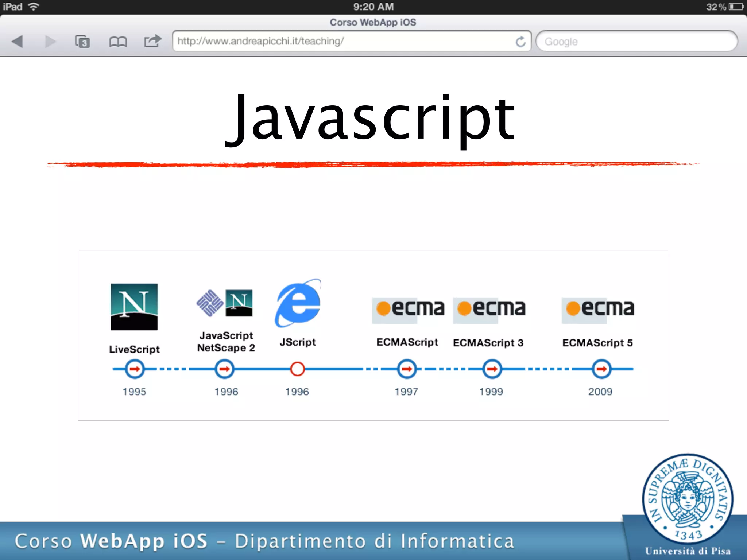This screenshot has height=560, width=747.
Task: Click the JScript label
Action: pyautogui.click(x=298, y=342)
